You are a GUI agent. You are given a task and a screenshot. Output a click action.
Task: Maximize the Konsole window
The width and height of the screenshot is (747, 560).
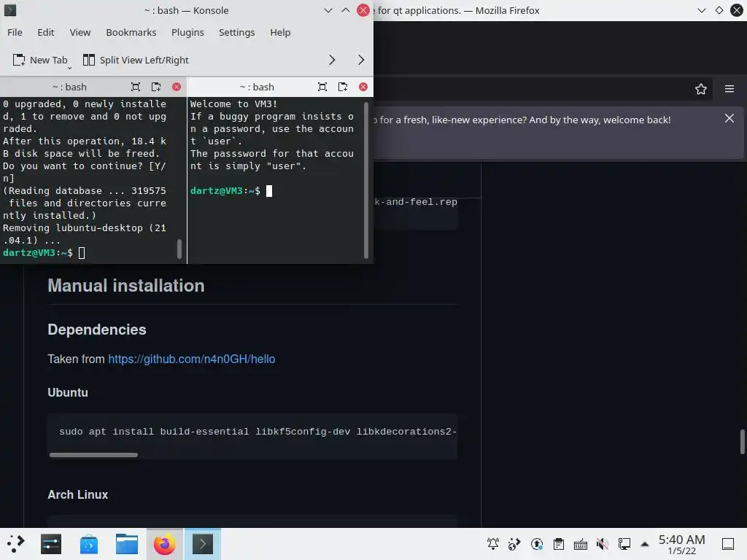pos(346,10)
